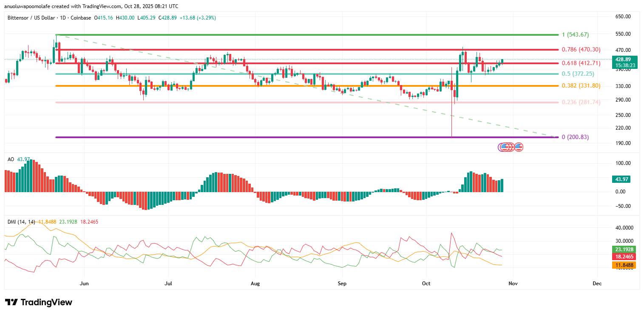Click the purple 0 (200.83) Fibonacci label
Screen dimensions: 644x315
click(x=575, y=137)
